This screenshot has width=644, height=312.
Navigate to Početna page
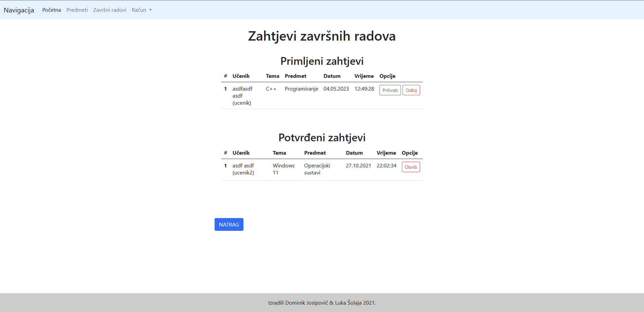coord(51,10)
